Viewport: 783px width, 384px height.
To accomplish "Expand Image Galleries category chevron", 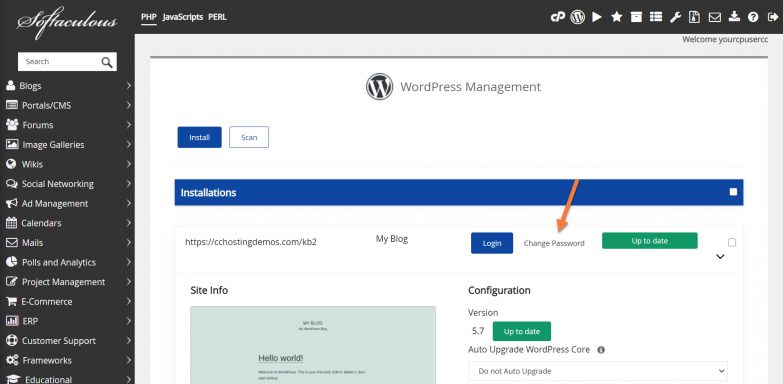I will 128,144.
